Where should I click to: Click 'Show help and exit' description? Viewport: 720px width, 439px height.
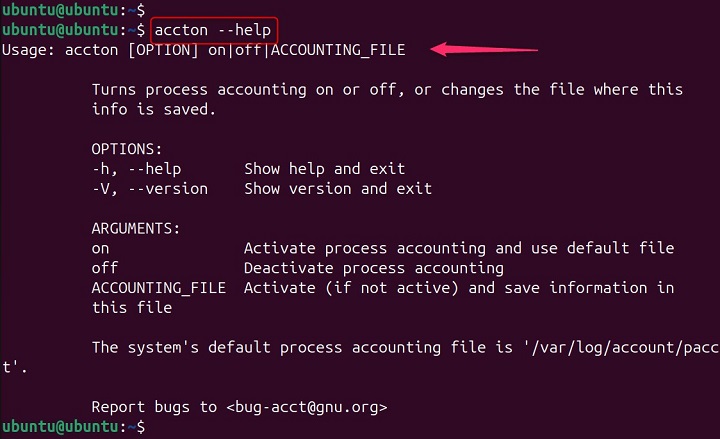(324, 169)
